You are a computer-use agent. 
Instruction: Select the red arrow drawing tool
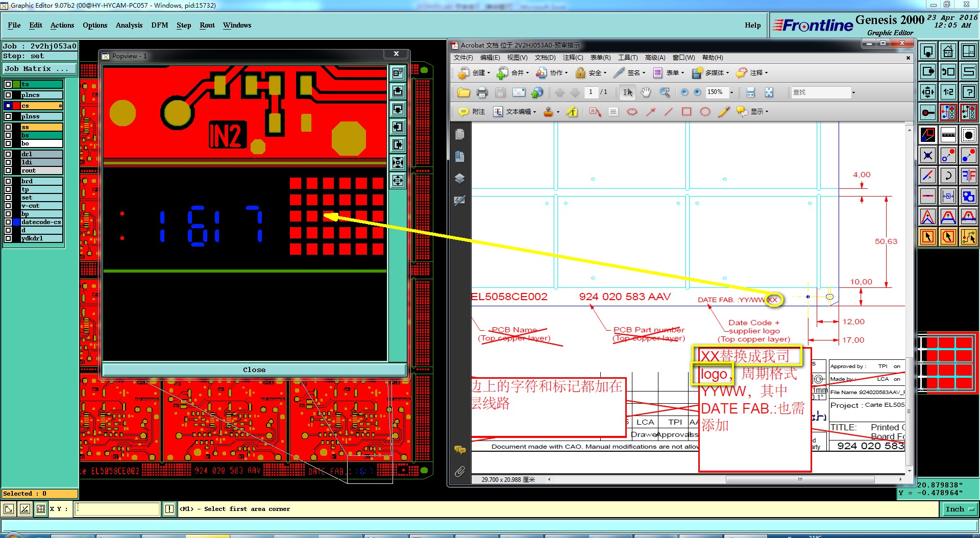coord(650,112)
